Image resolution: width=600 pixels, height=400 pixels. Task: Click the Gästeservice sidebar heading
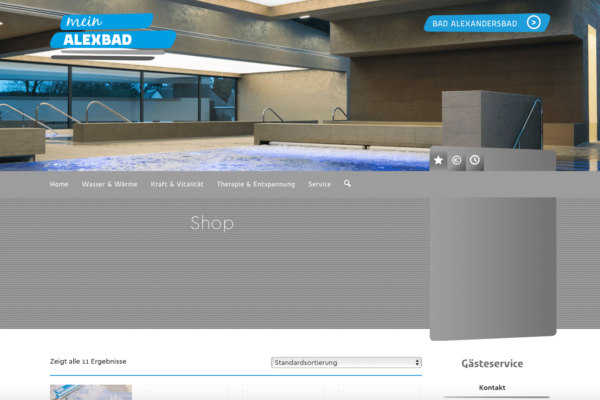point(492,363)
